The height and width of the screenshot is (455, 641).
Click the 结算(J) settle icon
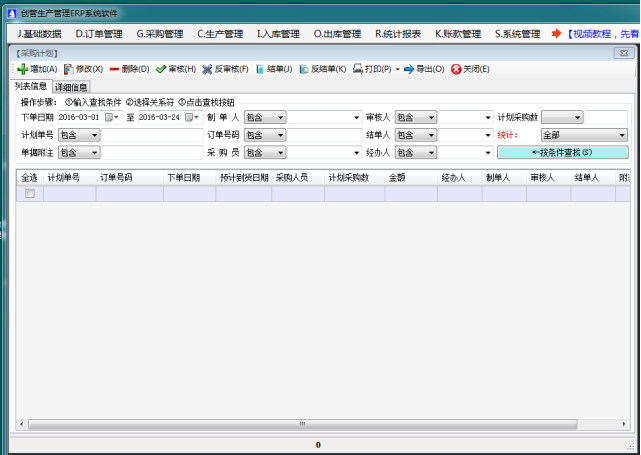click(x=260, y=69)
